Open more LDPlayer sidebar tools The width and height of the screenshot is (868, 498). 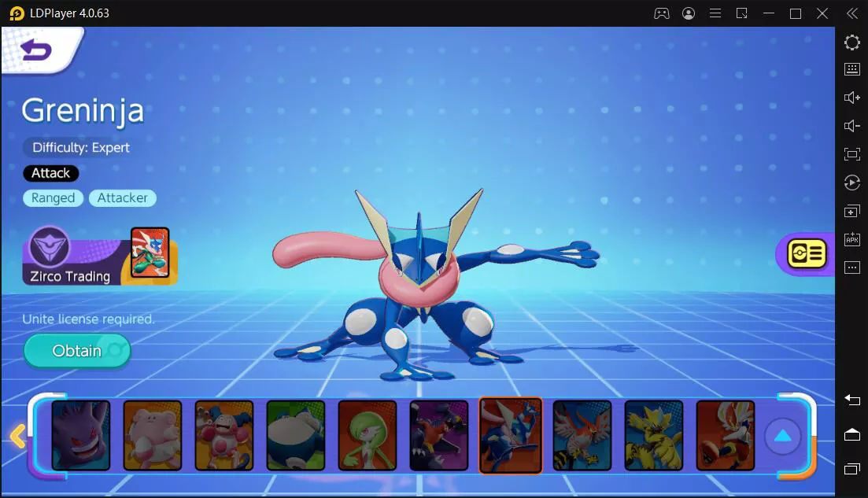click(x=852, y=267)
